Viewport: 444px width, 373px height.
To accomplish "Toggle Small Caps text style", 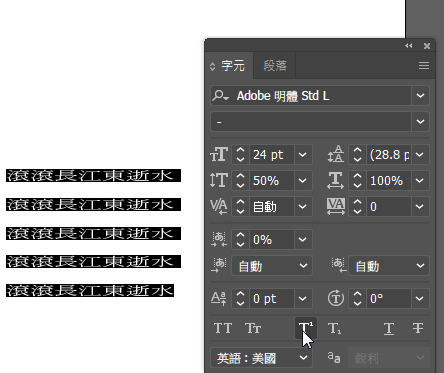I will pos(253,328).
